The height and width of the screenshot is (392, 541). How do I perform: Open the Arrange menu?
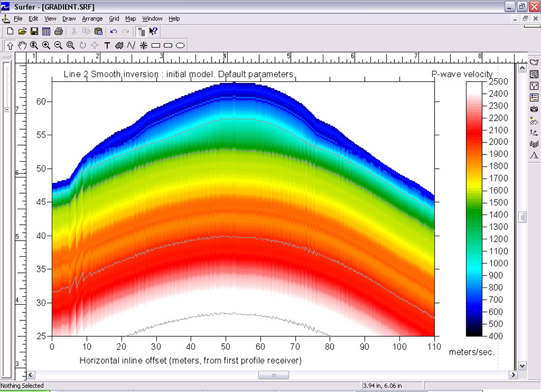(92, 19)
